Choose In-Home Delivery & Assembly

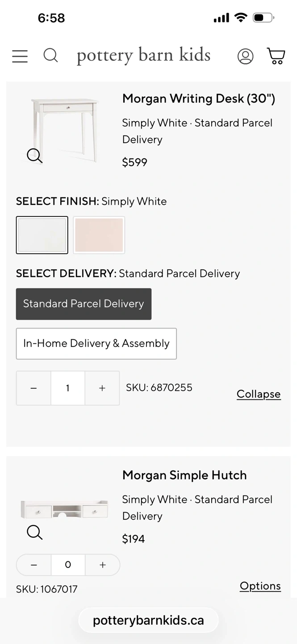(x=96, y=343)
